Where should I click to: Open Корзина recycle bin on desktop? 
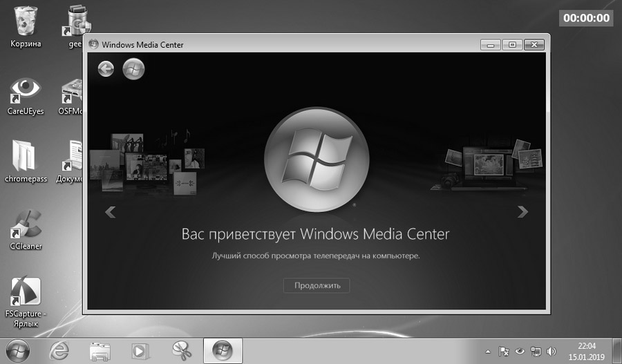click(x=26, y=26)
